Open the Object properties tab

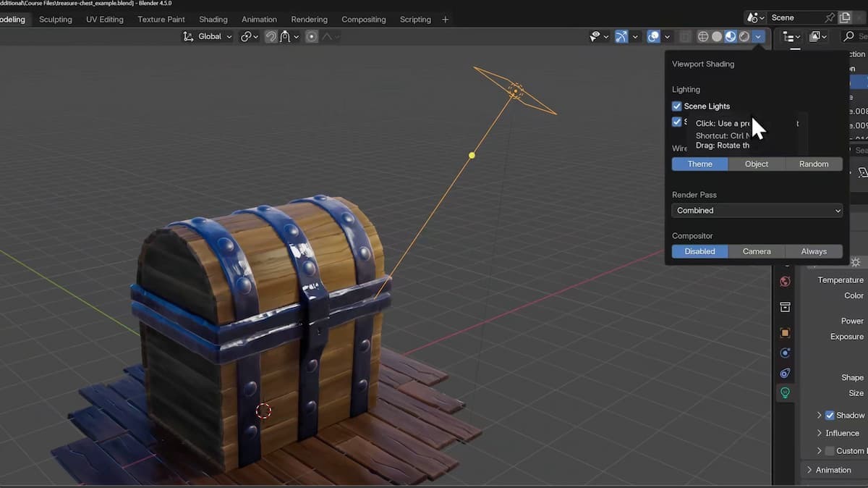[x=786, y=332]
